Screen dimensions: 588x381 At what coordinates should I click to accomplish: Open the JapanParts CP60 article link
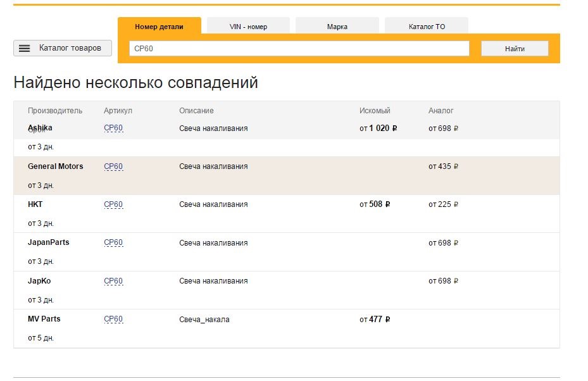pos(113,242)
